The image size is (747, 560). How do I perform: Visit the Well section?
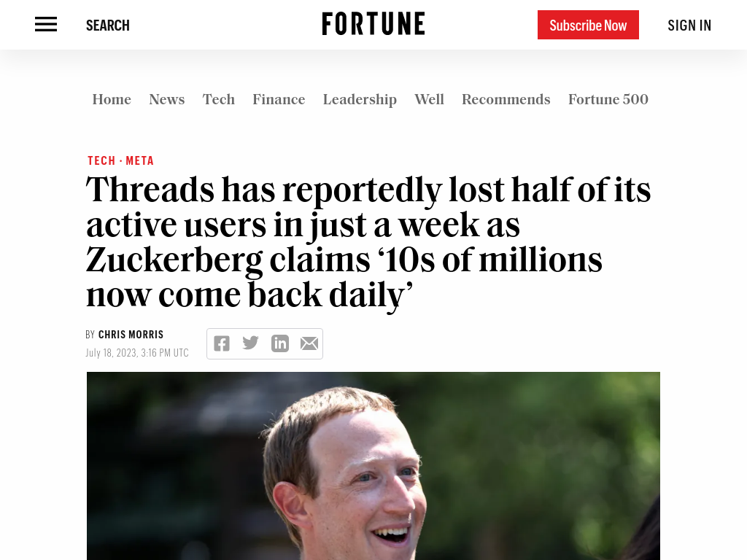pyautogui.click(x=429, y=100)
